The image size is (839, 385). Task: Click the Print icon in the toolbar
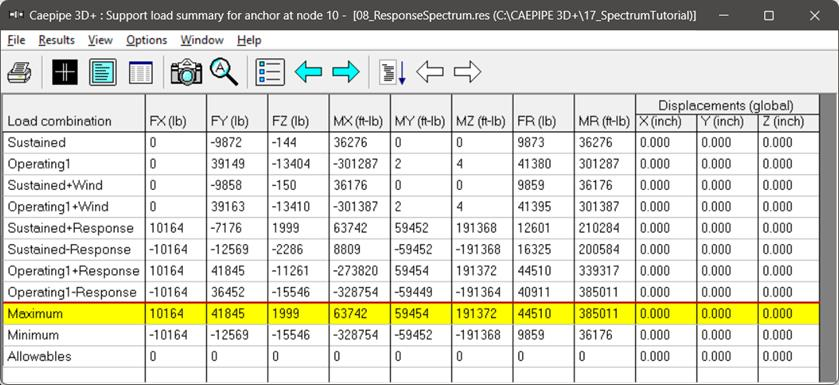[20, 72]
